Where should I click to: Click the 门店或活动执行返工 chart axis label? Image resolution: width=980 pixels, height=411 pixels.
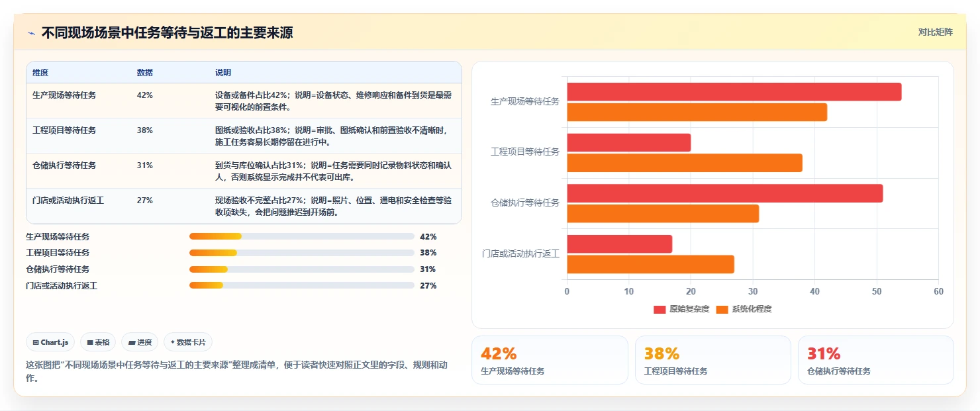tap(520, 253)
